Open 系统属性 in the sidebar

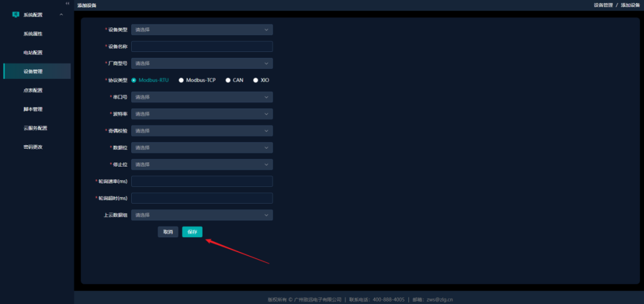point(33,33)
